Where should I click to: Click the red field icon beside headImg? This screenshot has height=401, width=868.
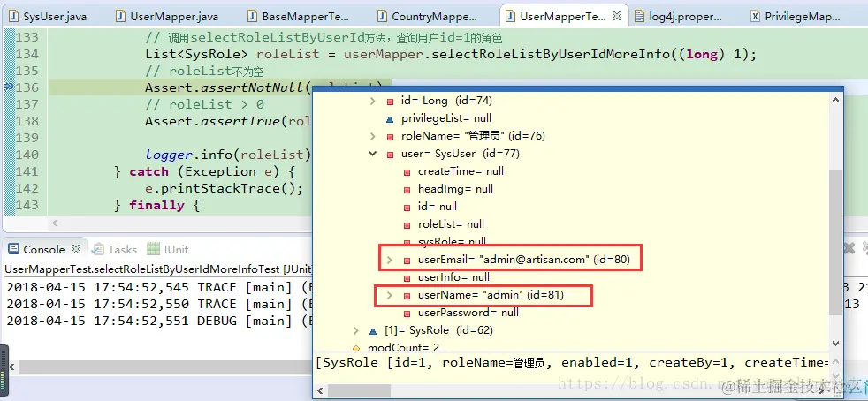tap(407, 190)
